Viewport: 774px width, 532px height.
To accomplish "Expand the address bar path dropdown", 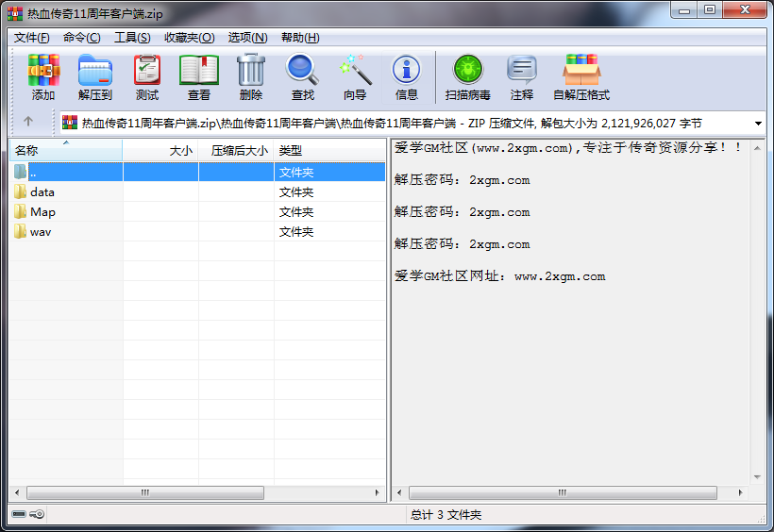I will (758, 123).
